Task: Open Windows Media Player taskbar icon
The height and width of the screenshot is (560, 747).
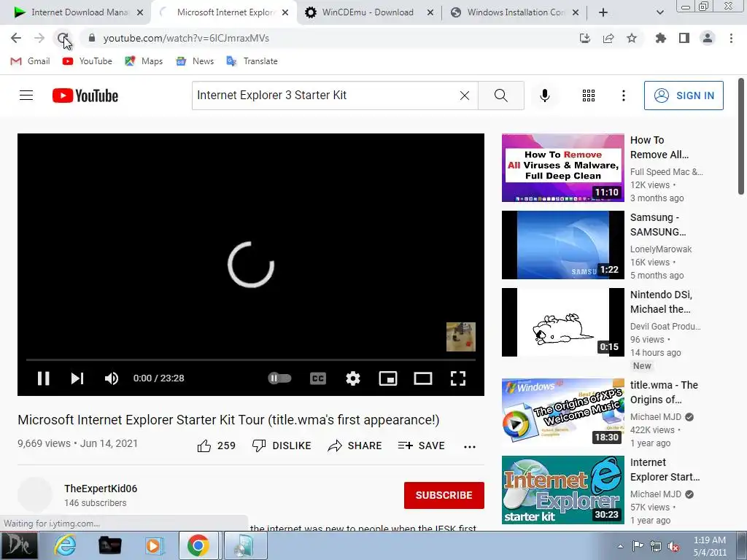Action: [153, 545]
